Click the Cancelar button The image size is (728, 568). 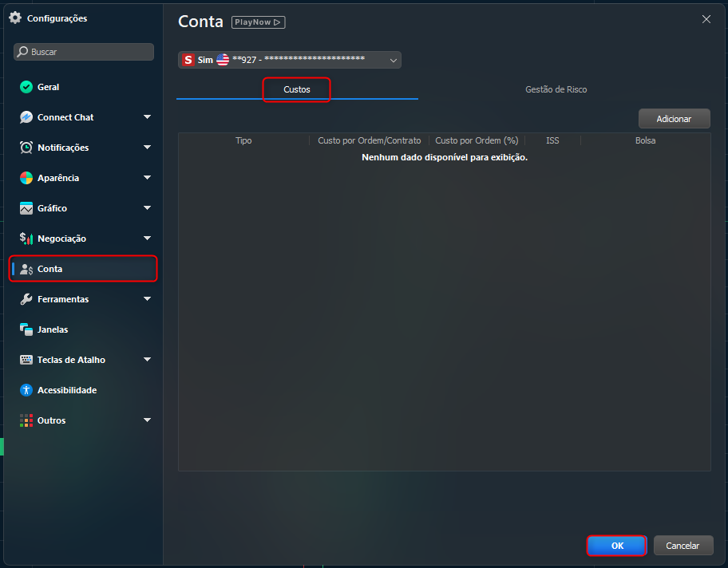pyautogui.click(x=683, y=546)
